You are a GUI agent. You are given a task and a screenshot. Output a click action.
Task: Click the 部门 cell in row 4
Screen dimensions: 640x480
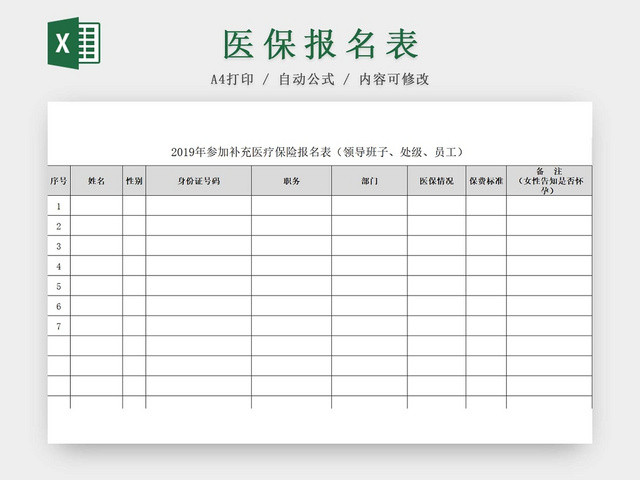pos(369,266)
